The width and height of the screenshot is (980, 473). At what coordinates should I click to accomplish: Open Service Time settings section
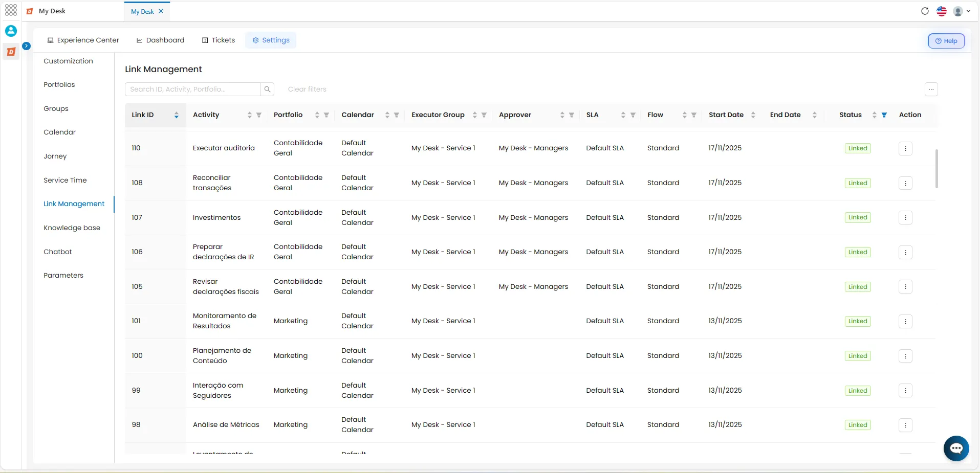tap(66, 181)
